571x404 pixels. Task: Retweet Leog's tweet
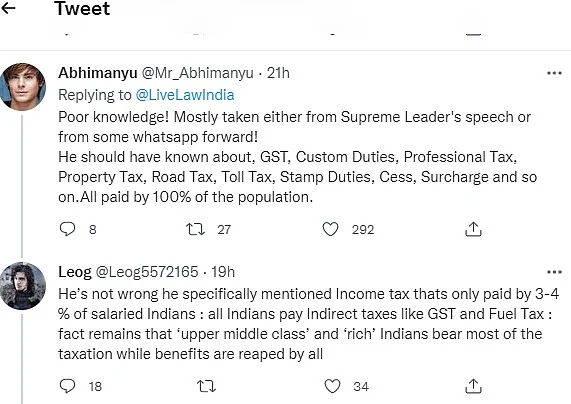(206, 386)
